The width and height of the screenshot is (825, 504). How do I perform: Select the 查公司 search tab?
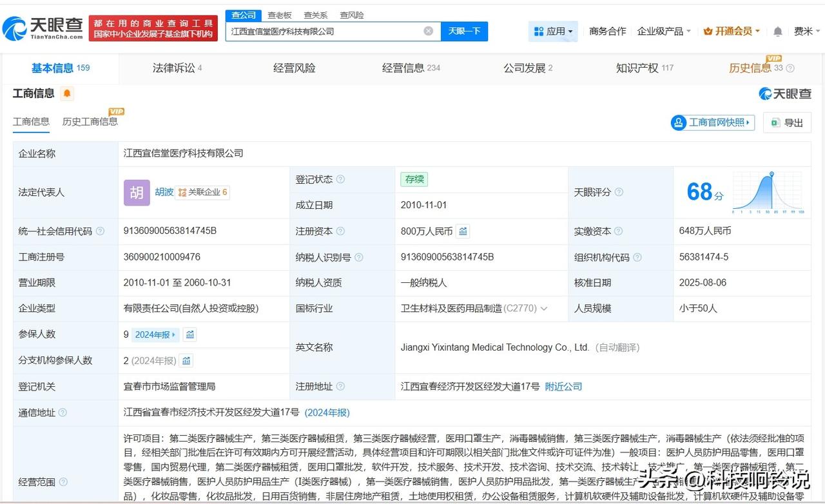click(244, 15)
